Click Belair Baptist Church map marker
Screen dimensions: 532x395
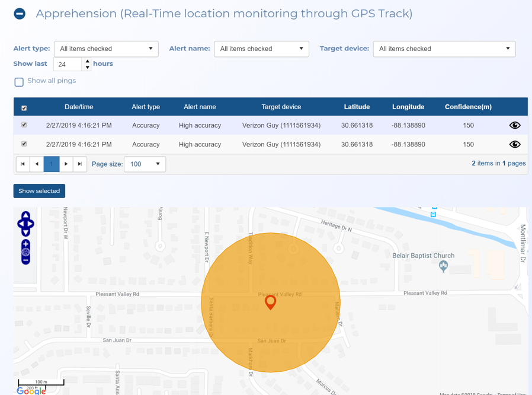pyautogui.click(x=443, y=266)
